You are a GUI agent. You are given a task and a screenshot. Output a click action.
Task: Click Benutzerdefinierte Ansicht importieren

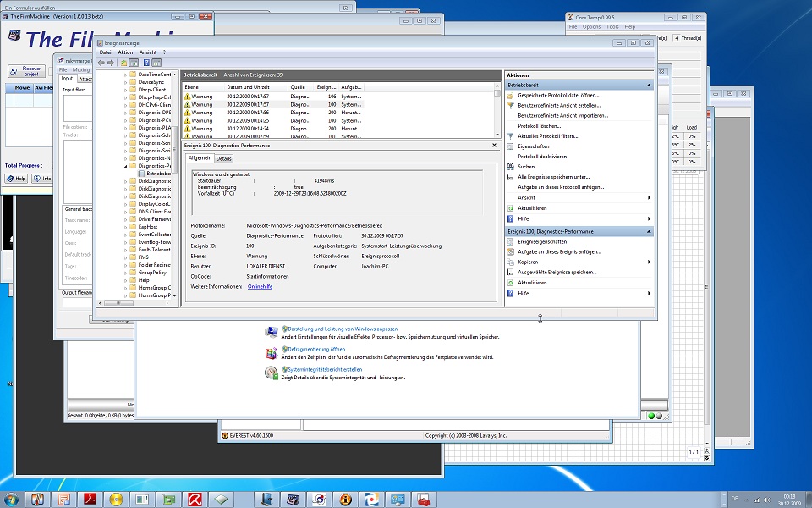[x=563, y=116]
